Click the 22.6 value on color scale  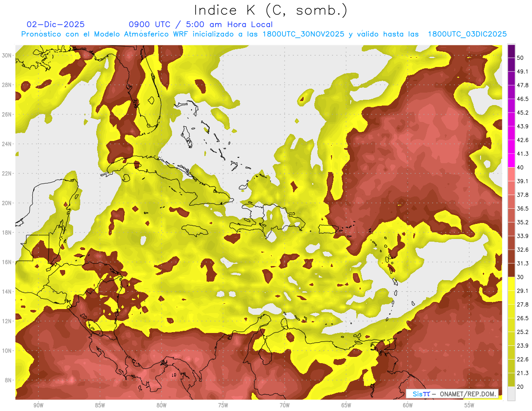tap(523, 360)
